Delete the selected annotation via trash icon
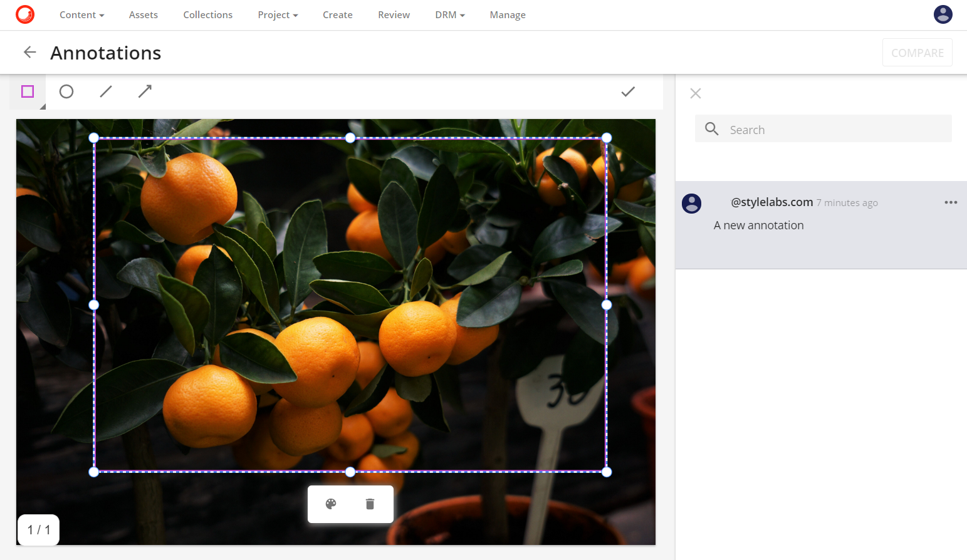Viewport: 967px width, 560px height. coord(370,504)
